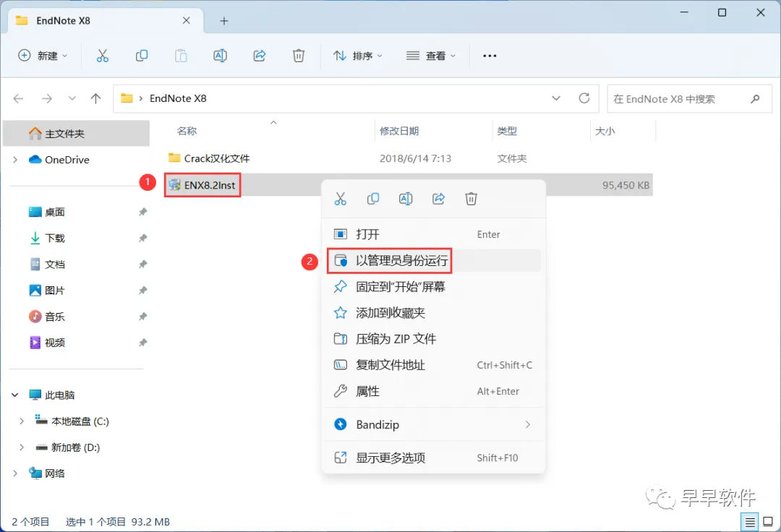This screenshot has height=532, width=781.
Task: Click the Cut icon in the context menu
Action: coord(340,199)
